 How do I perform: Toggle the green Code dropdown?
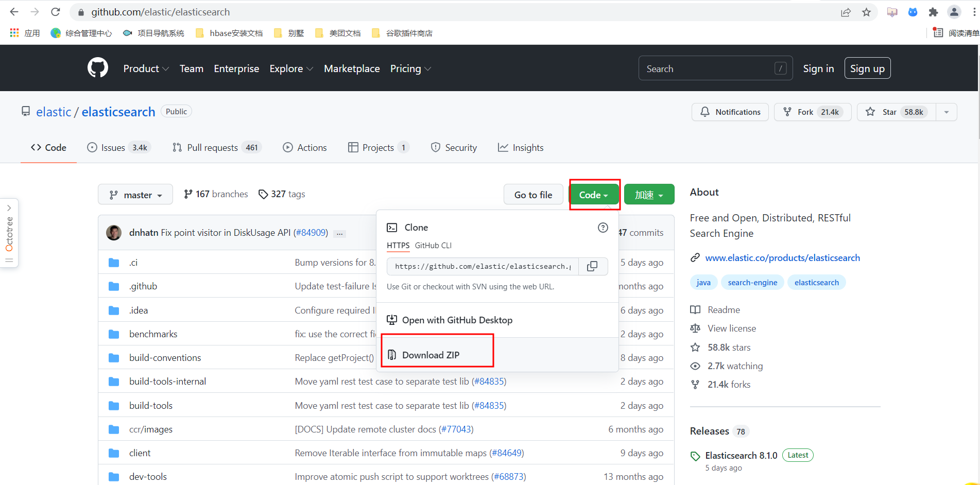click(x=594, y=195)
